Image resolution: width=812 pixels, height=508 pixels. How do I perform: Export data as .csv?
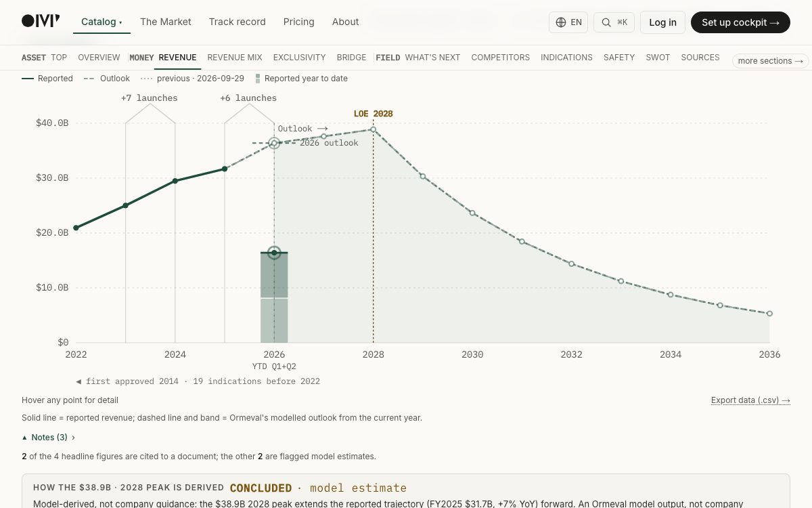tap(750, 400)
